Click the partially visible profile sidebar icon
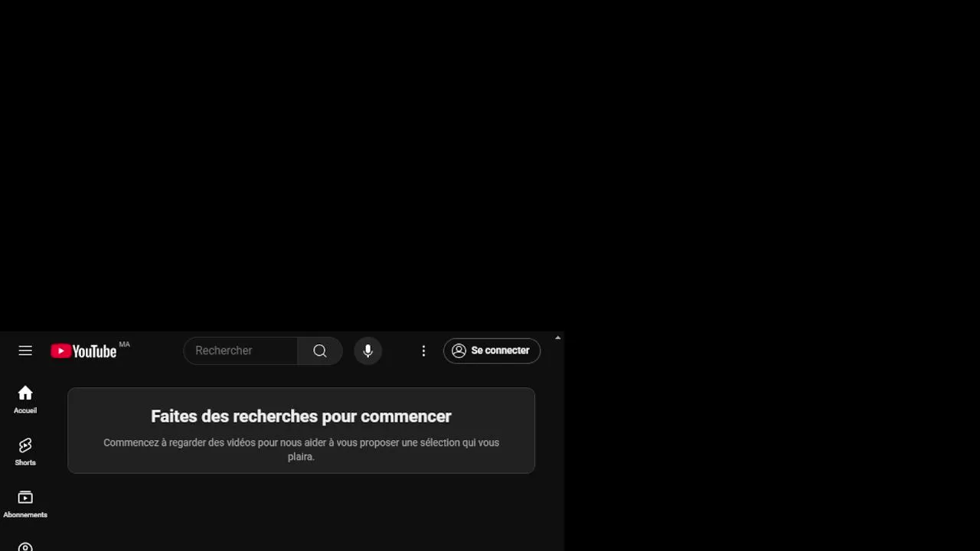Viewport: 980px width, 551px height. 25,546
